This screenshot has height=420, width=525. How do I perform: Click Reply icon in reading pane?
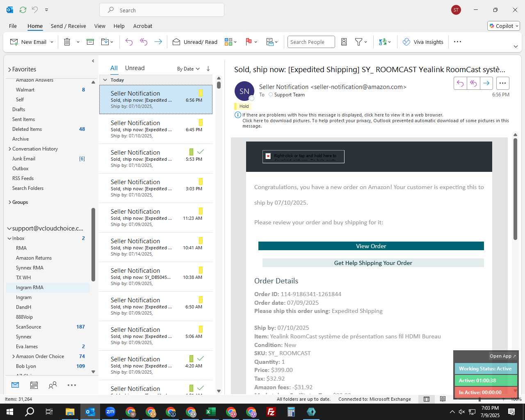point(460,83)
